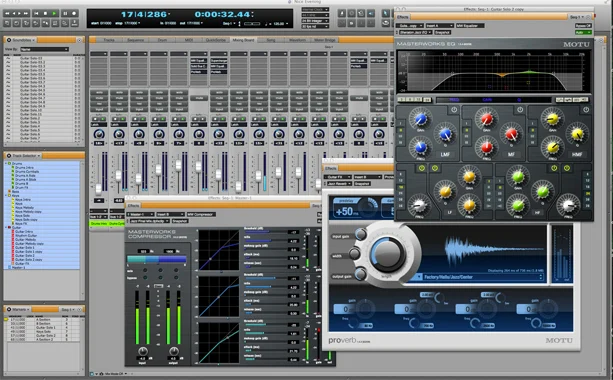
Task: Switch to the Waveform tab
Action: (297, 40)
